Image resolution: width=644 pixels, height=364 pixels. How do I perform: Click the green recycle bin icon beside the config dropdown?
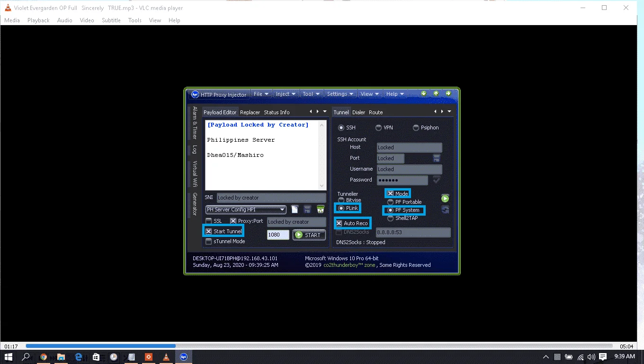[x=321, y=209]
